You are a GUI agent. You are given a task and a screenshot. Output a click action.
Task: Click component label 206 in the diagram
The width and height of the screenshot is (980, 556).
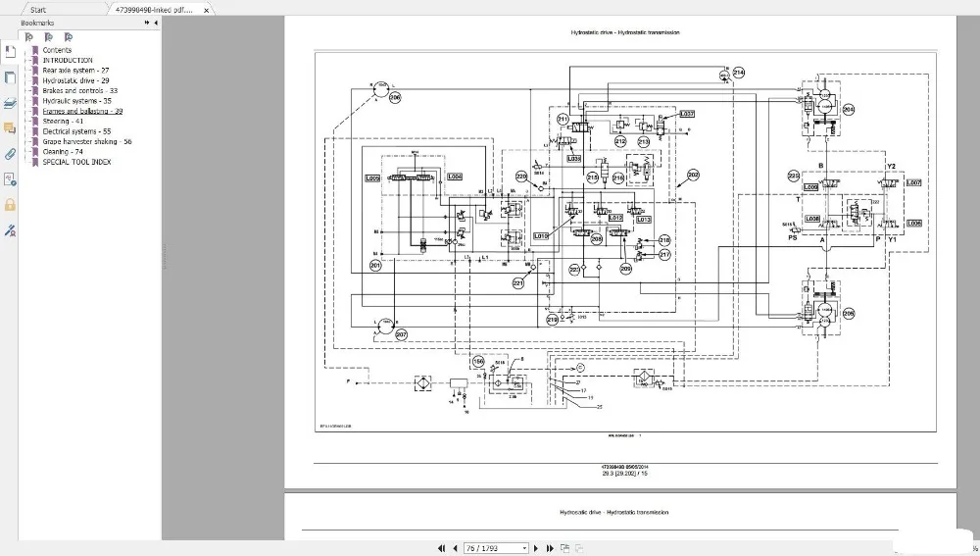395,97
